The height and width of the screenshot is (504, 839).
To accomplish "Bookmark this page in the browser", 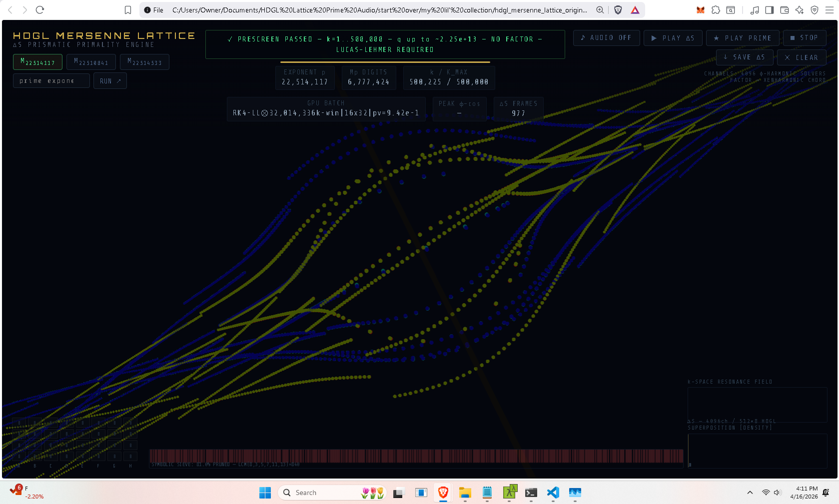I will click(x=128, y=10).
